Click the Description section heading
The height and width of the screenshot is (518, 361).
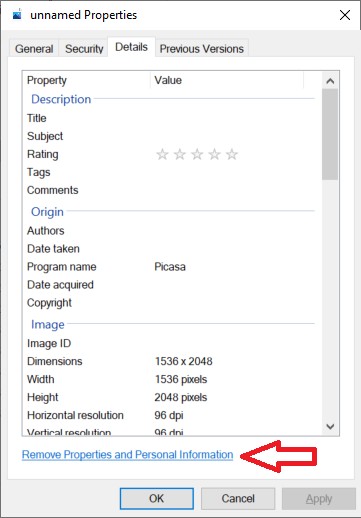pos(61,99)
